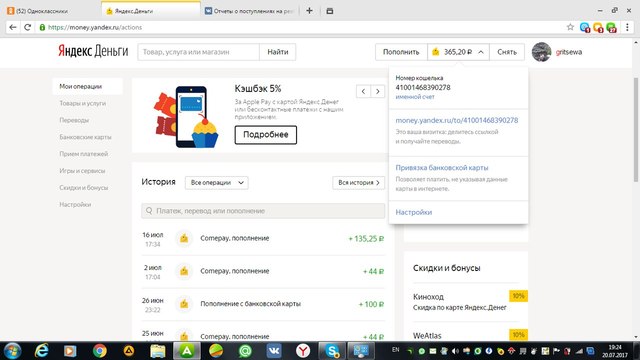
Task: Focus the Товар, услуга или магазин search field
Action: click(198, 52)
